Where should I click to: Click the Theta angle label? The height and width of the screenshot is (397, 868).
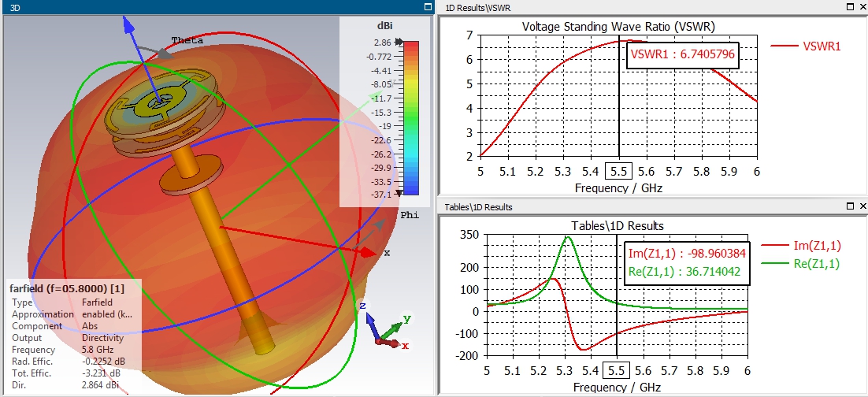pyautogui.click(x=187, y=40)
